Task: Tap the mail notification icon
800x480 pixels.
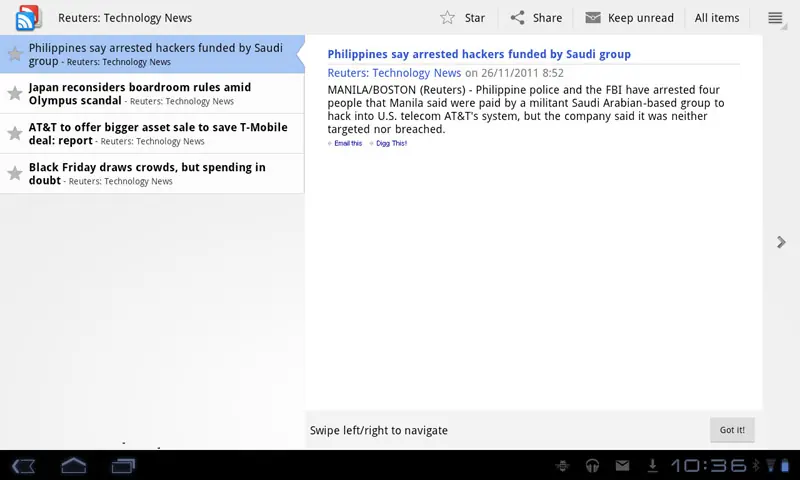Action: pos(622,465)
